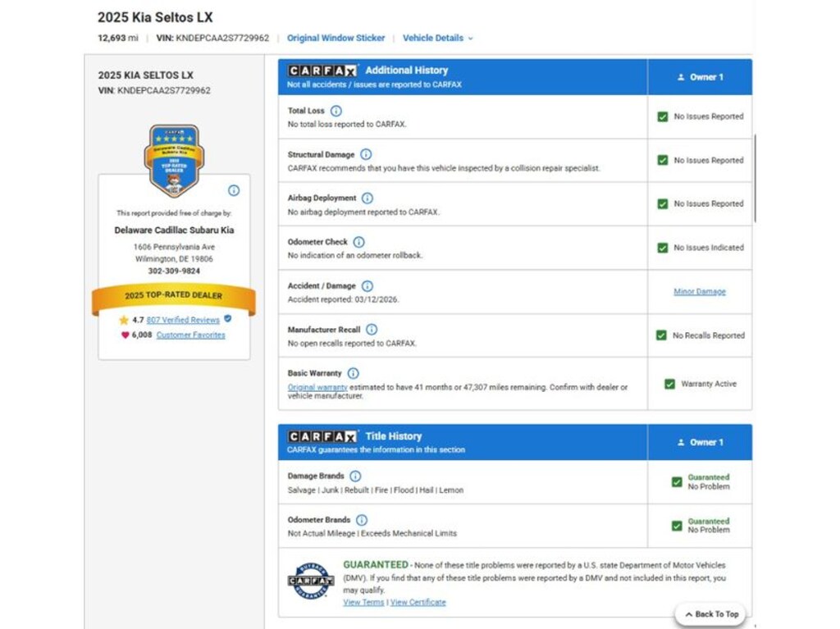Open the Structural Damage info icon

point(366,154)
